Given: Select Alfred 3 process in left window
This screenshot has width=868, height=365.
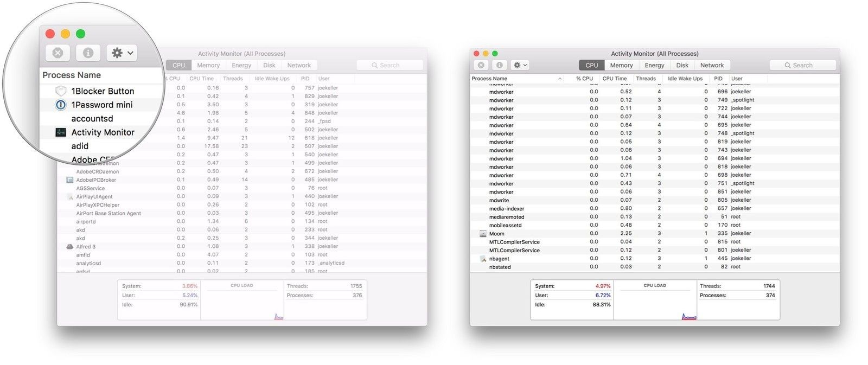Looking at the screenshot, I should click(x=242, y=247).
